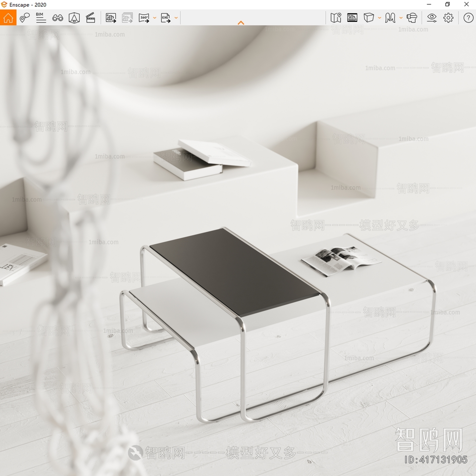Close the Enscape window
The height and width of the screenshot is (476, 476).
click(466, 4)
